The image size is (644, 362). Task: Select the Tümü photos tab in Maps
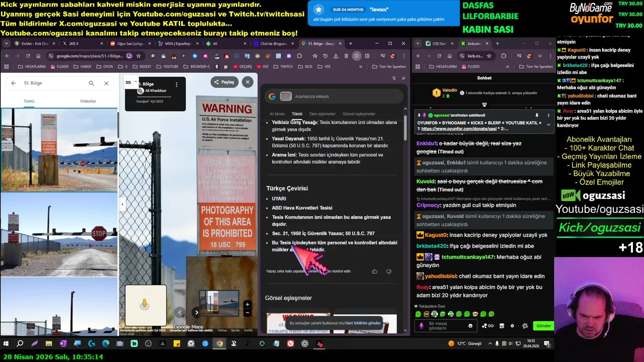click(29, 101)
